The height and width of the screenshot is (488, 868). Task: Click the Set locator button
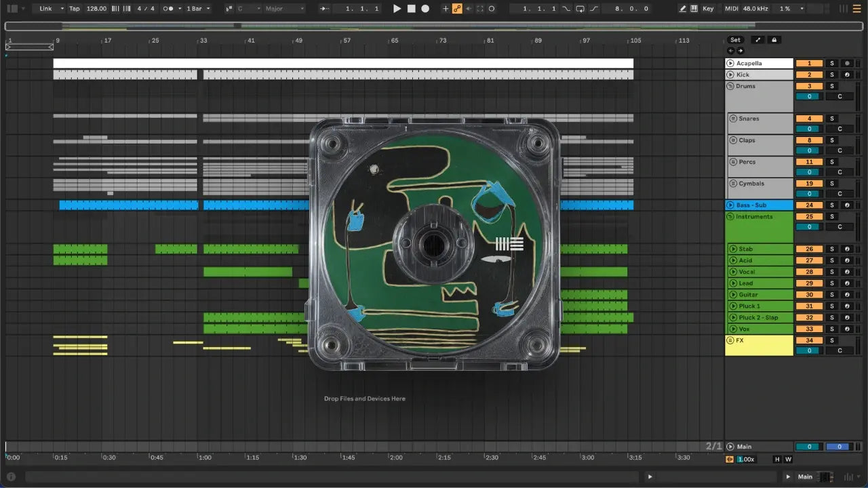point(735,40)
